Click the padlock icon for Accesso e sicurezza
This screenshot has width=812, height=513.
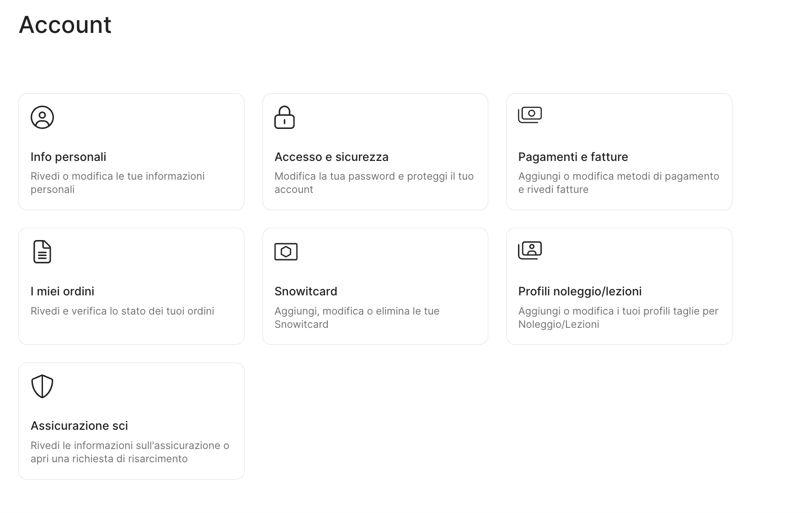pyautogui.click(x=284, y=118)
